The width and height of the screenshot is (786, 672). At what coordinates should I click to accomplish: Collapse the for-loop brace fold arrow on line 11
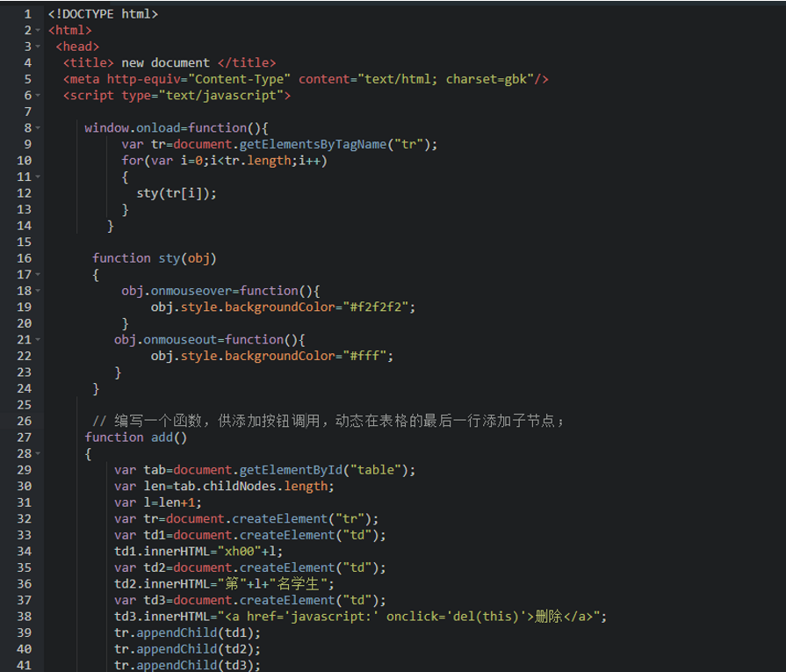[38, 177]
